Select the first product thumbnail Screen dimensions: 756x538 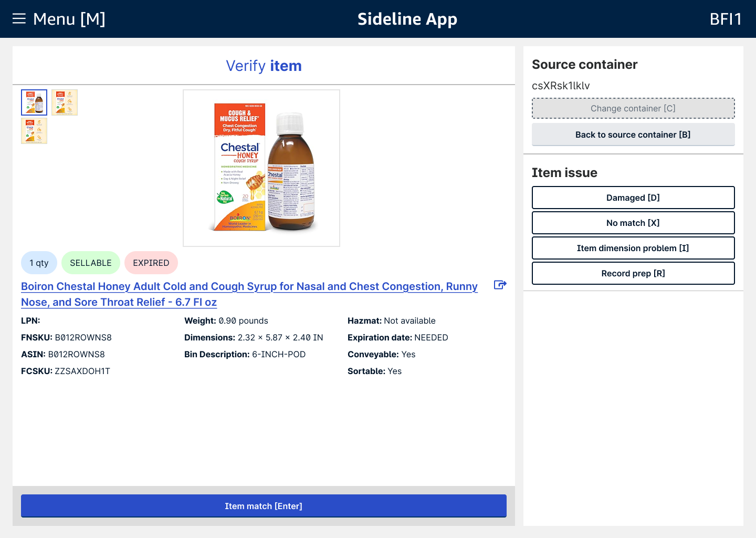[x=34, y=102]
